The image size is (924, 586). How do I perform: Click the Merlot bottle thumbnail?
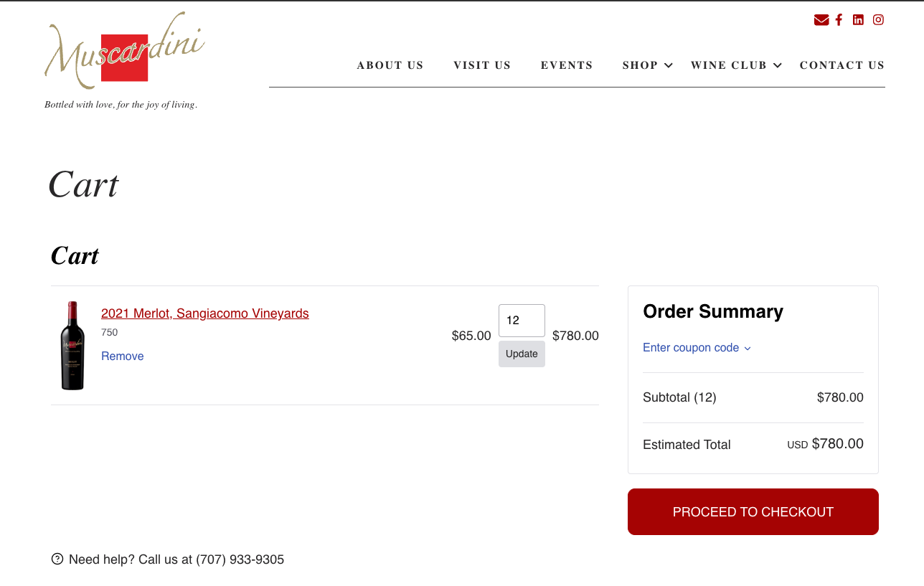pyautogui.click(x=72, y=346)
